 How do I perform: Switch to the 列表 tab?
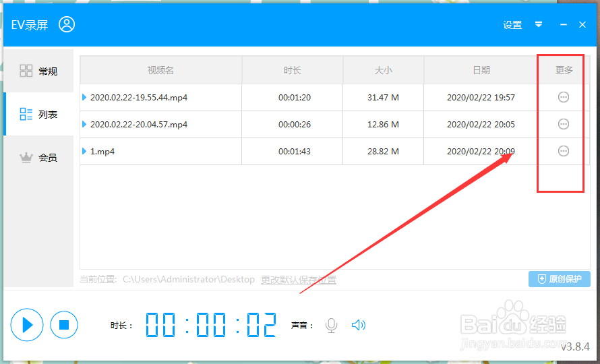click(x=38, y=114)
